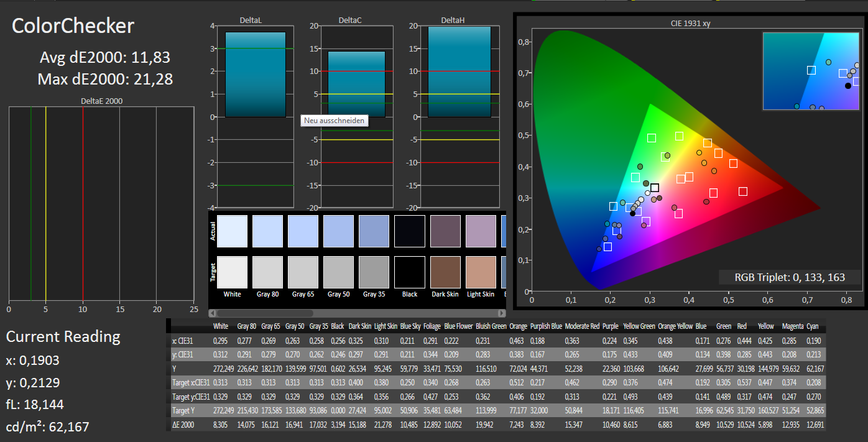Click the Actual Light Skin swatch
This screenshot has width=868, height=442.
480,231
